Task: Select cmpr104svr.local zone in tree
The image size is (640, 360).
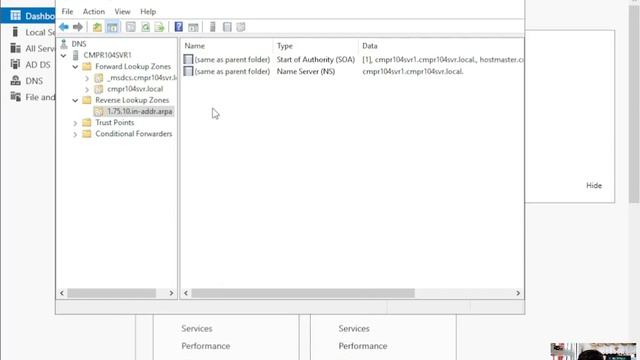Action: pyautogui.click(x=135, y=89)
